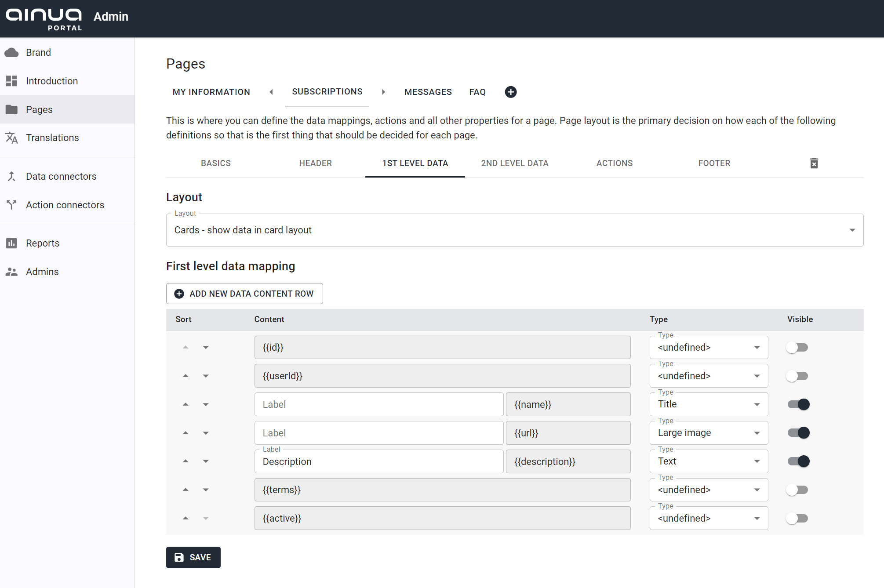The width and height of the screenshot is (884, 588).
Task: Open Data connectors in sidebar
Action: point(67,176)
